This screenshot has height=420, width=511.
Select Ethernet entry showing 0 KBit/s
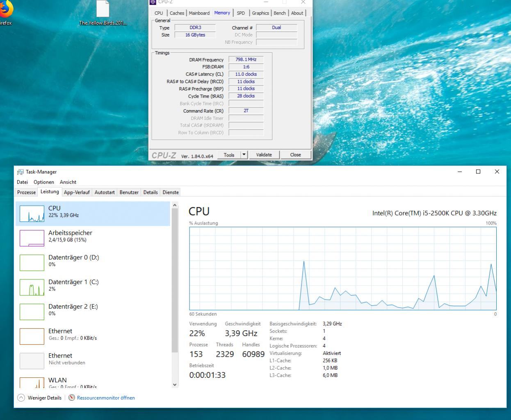[93, 336]
